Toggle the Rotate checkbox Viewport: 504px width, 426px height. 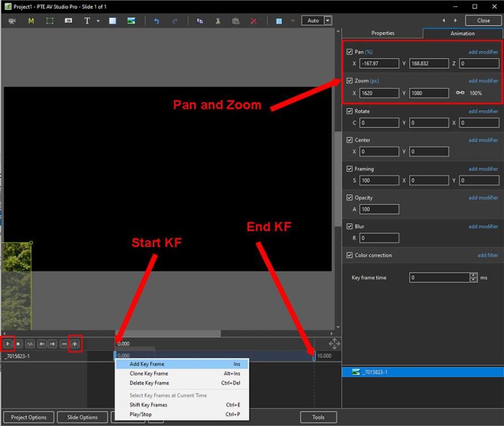[350, 111]
